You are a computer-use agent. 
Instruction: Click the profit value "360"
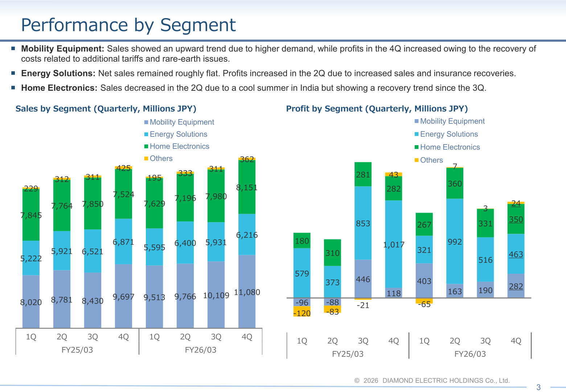(x=455, y=184)
